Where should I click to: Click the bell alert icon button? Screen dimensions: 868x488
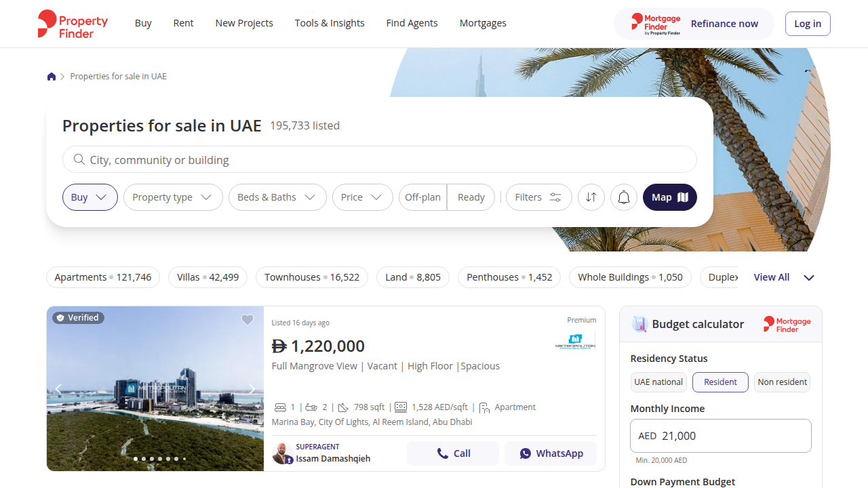pyautogui.click(x=624, y=197)
